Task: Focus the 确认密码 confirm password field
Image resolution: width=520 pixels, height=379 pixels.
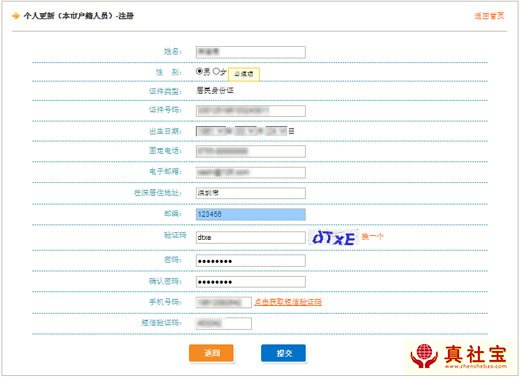Action: [x=251, y=282]
